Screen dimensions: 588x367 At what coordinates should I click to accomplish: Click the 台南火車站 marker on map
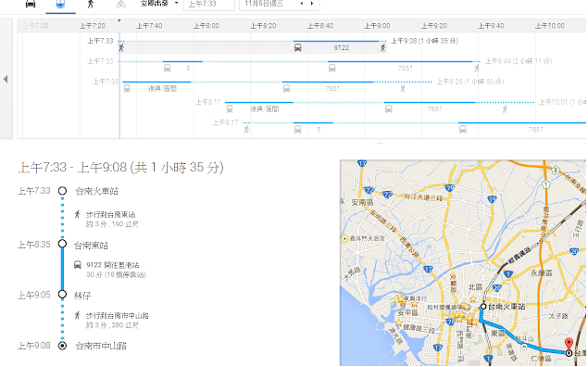click(483, 307)
